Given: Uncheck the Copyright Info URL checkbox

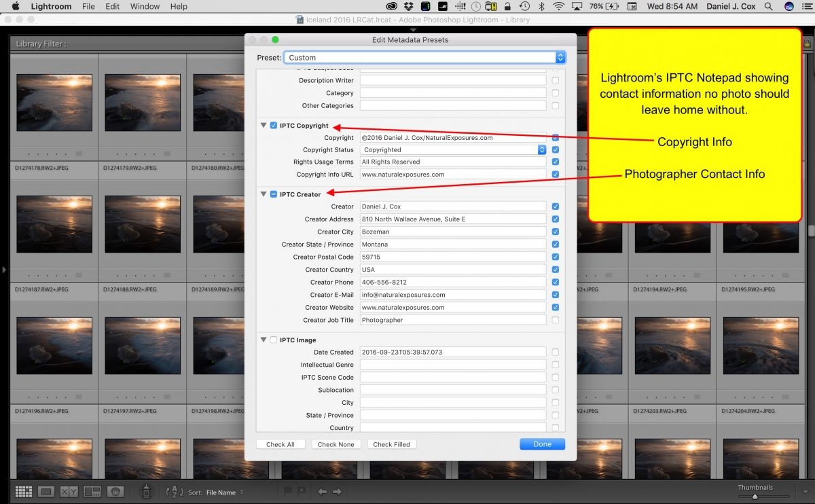Looking at the screenshot, I should [556, 175].
